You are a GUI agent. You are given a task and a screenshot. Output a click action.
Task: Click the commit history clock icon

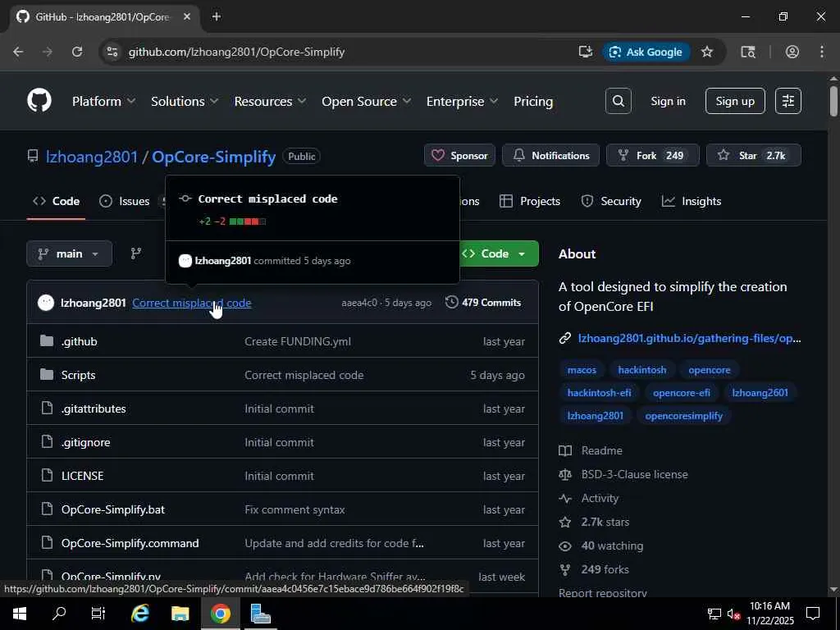click(x=452, y=302)
